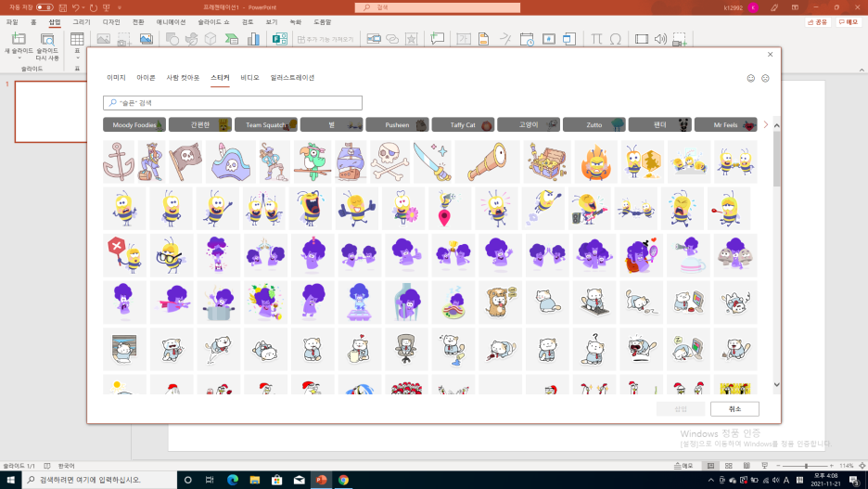
Task: Select the treasure chest sticker
Action: pos(547,161)
